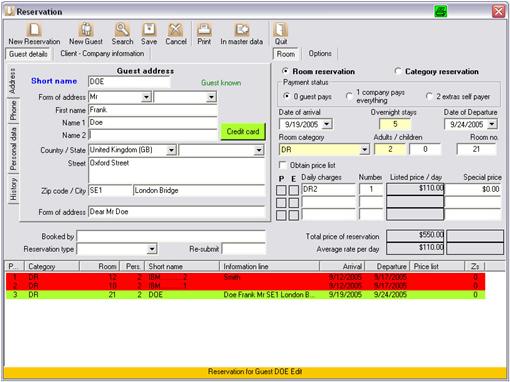Toggle the P checkbox in the DR2 row

[281, 190]
